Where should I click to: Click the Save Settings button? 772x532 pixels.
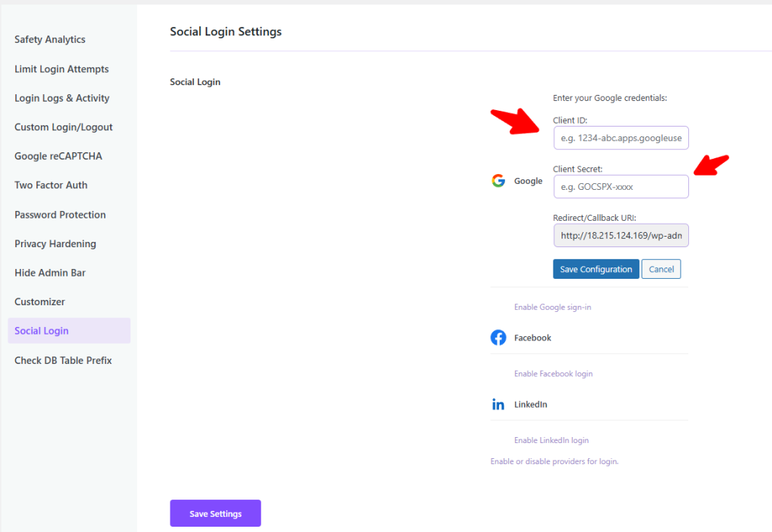coord(215,513)
